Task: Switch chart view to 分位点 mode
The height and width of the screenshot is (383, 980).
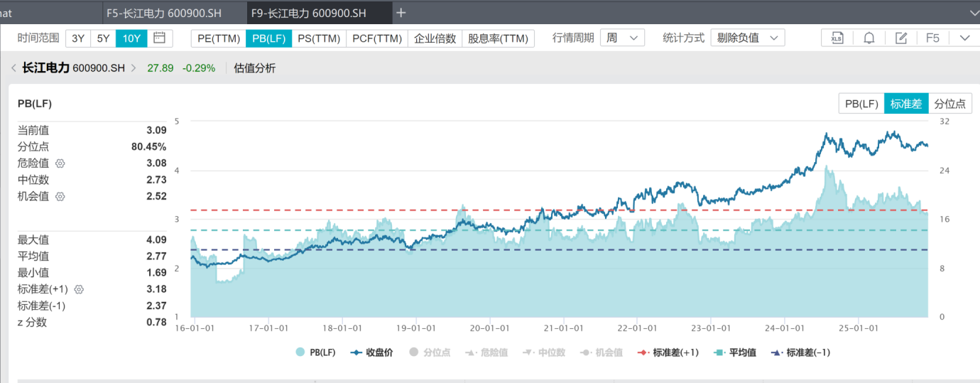Action: pyautogui.click(x=950, y=104)
